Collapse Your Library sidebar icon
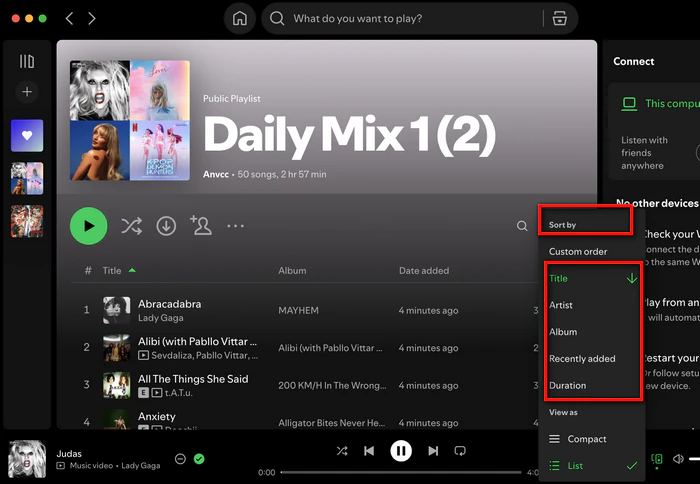The height and width of the screenshot is (484, 700). coord(27,61)
